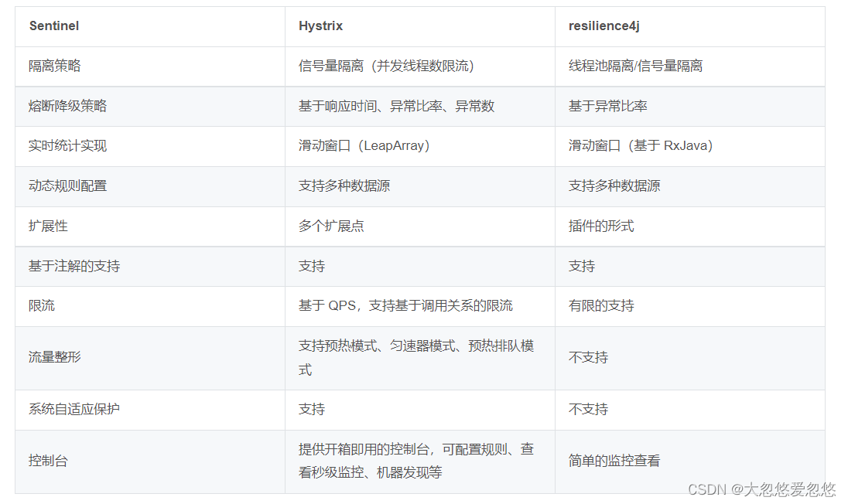The width and height of the screenshot is (848, 504).
Task: Click '支持多种数据源' in resilience4j column
Action: [x=614, y=186]
